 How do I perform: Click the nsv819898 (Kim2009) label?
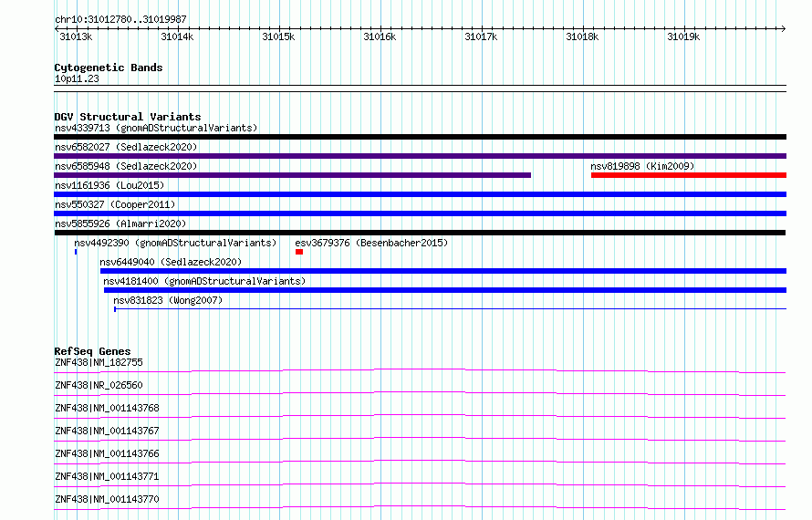[642, 166]
